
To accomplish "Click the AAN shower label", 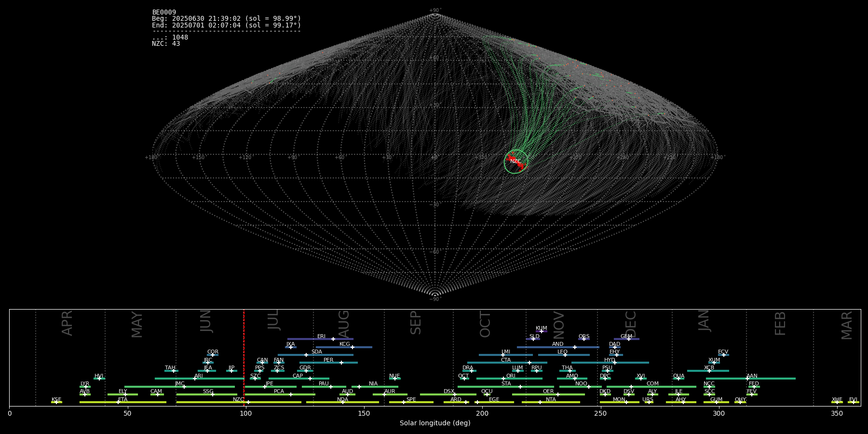I will coord(752,376).
